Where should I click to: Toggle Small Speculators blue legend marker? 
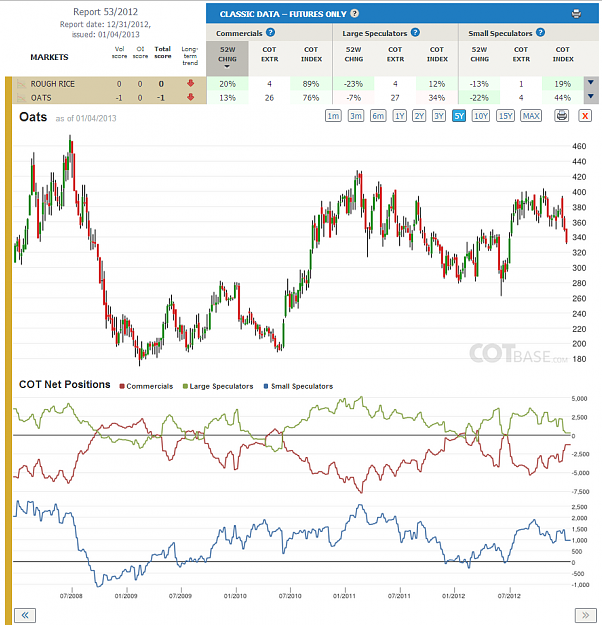(x=266, y=386)
